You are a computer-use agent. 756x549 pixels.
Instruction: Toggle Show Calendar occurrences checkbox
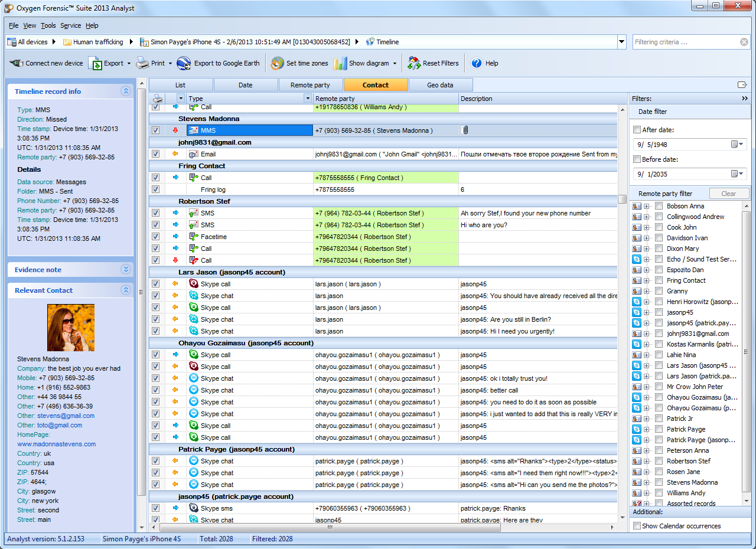(637, 526)
